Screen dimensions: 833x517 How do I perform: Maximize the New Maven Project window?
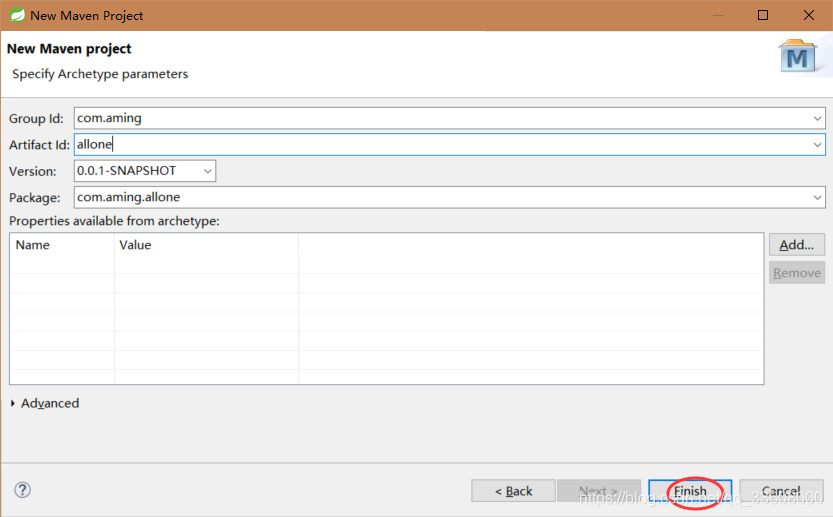click(763, 15)
